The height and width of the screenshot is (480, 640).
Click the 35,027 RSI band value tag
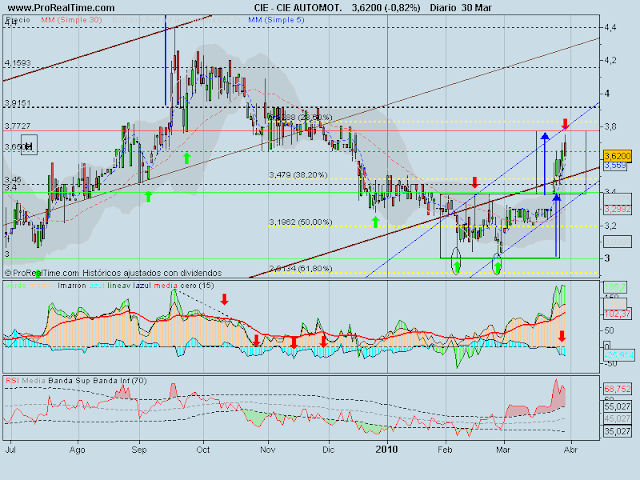(617, 431)
